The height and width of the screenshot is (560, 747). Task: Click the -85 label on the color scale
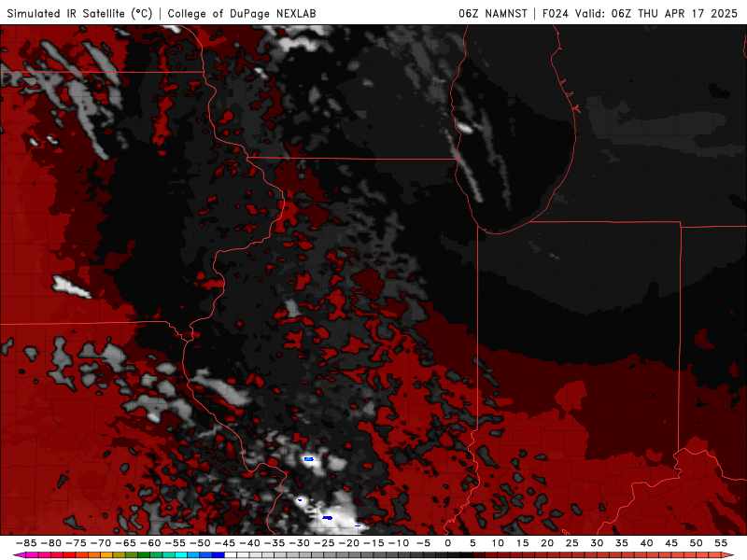point(26,543)
